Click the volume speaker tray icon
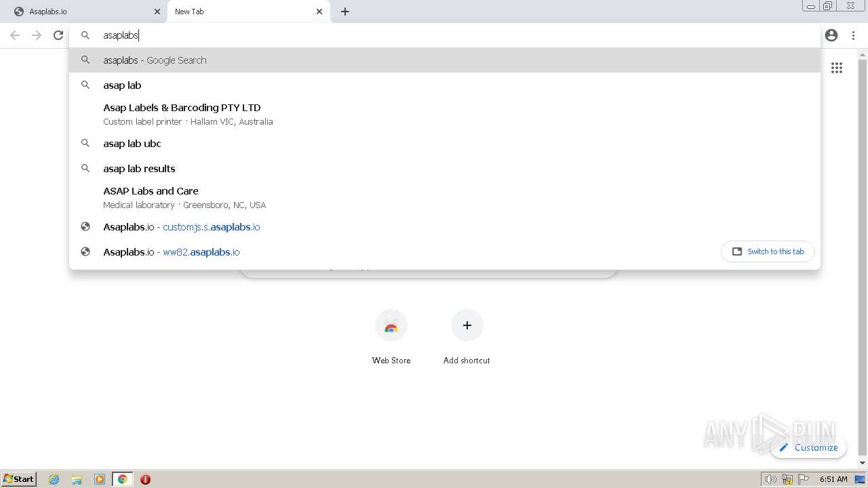The image size is (868, 488). 770,479
